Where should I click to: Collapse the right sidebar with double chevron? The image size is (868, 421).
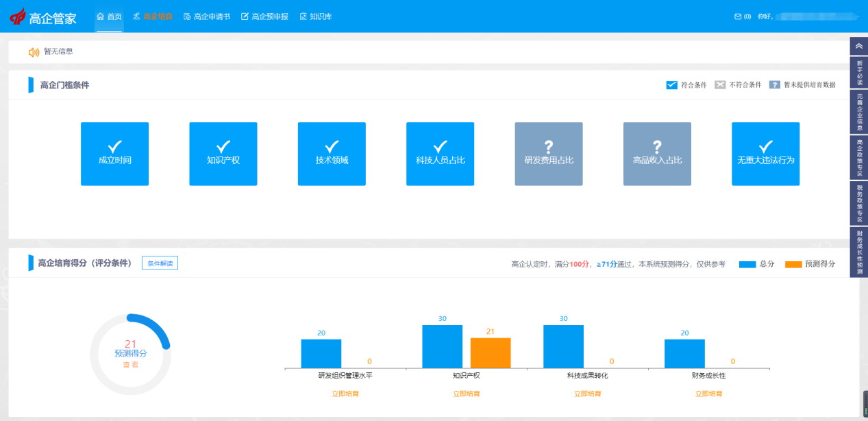pyautogui.click(x=858, y=46)
